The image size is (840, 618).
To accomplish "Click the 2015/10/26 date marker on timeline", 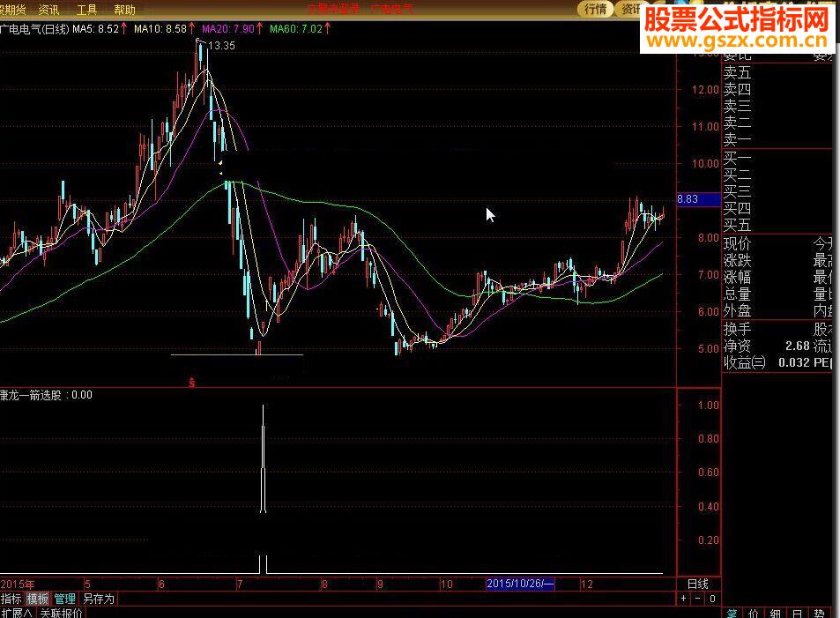I will click(x=520, y=584).
